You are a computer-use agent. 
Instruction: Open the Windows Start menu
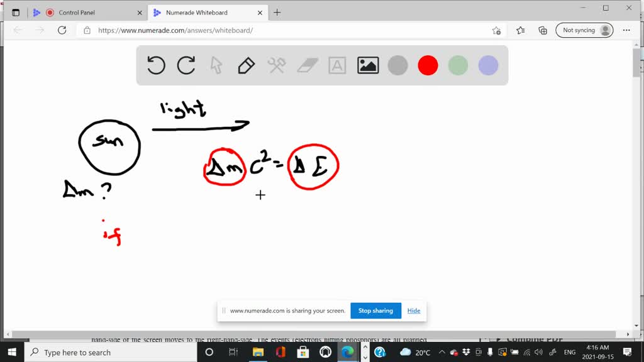point(12,352)
